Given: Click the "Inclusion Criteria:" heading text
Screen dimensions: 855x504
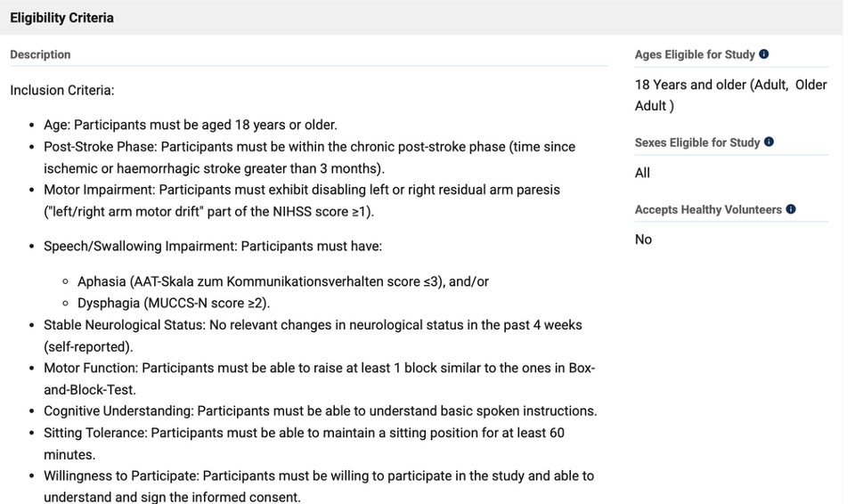Looking at the screenshot, I should click(x=62, y=90).
